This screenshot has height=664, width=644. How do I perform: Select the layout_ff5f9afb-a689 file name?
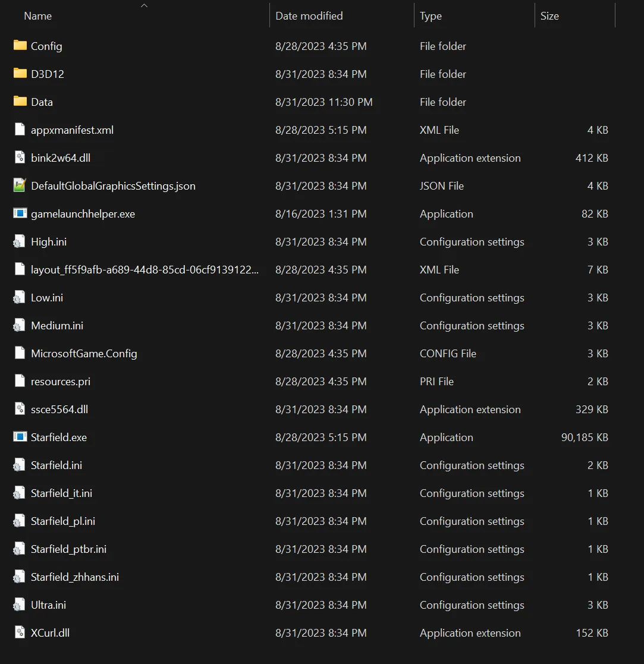144,270
